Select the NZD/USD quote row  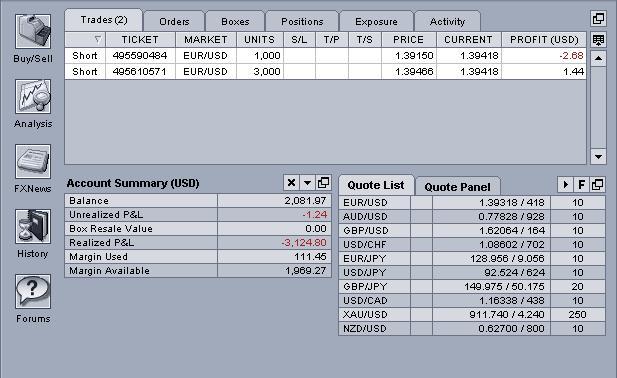pos(472,328)
